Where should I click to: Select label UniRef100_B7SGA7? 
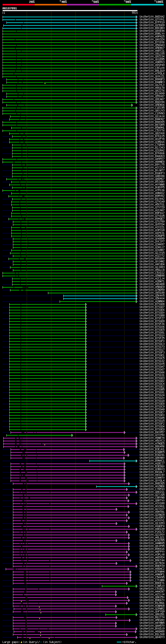tap(152, 367)
